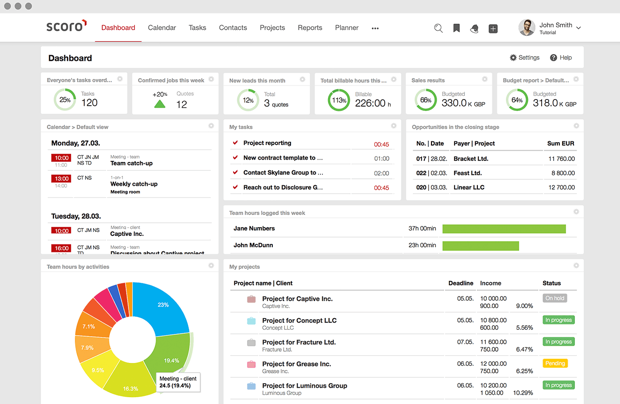Open the dashboard Help link
This screenshot has height=404, width=620.
(x=561, y=58)
